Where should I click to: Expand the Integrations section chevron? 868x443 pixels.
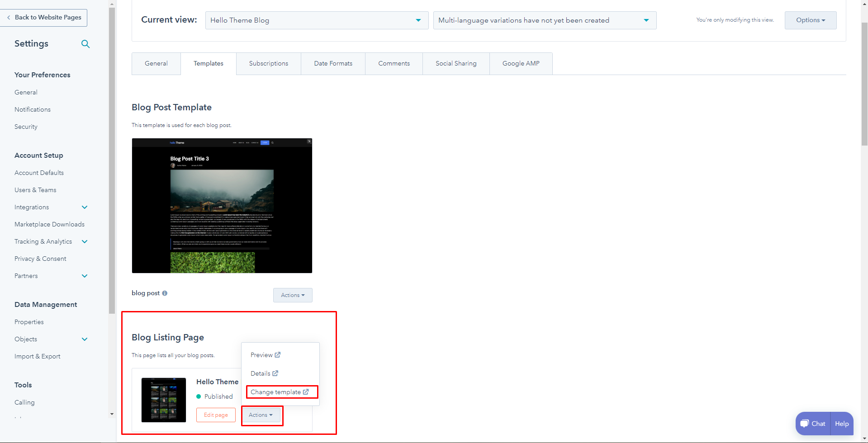(x=85, y=207)
